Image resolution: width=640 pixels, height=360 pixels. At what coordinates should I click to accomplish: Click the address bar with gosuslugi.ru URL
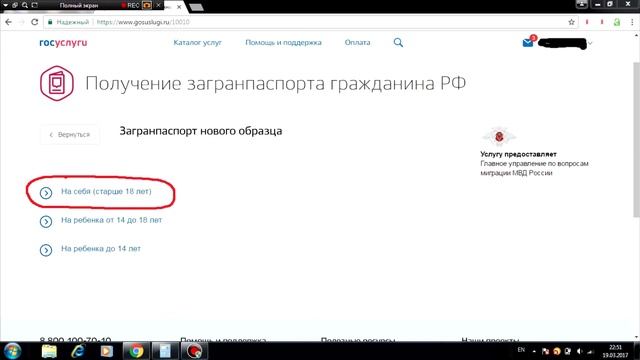[310, 22]
